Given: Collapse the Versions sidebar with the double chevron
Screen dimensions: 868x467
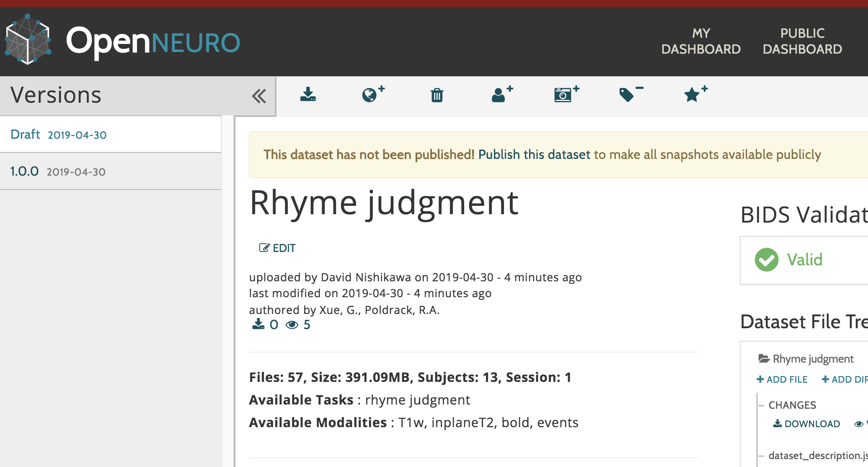Looking at the screenshot, I should pos(259,96).
